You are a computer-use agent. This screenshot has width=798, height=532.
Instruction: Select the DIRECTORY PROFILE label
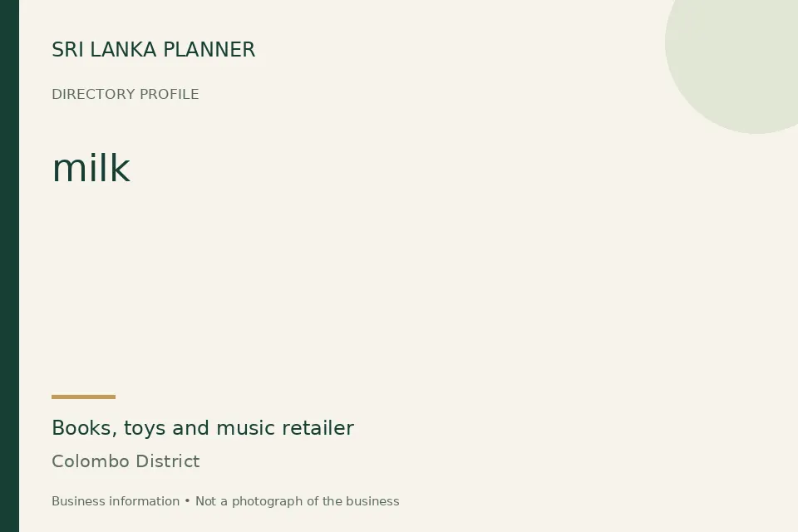click(126, 94)
